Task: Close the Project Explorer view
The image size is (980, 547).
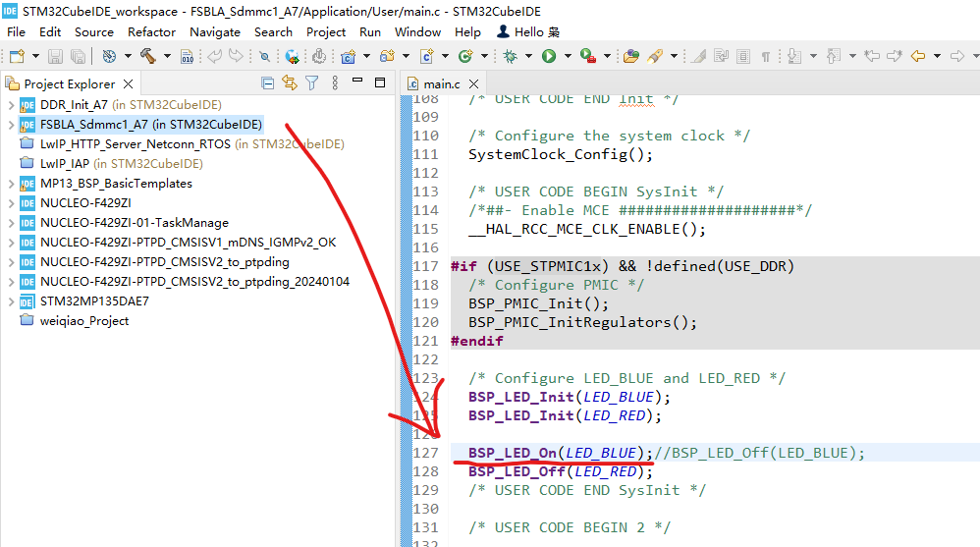Action: (x=128, y=83)
